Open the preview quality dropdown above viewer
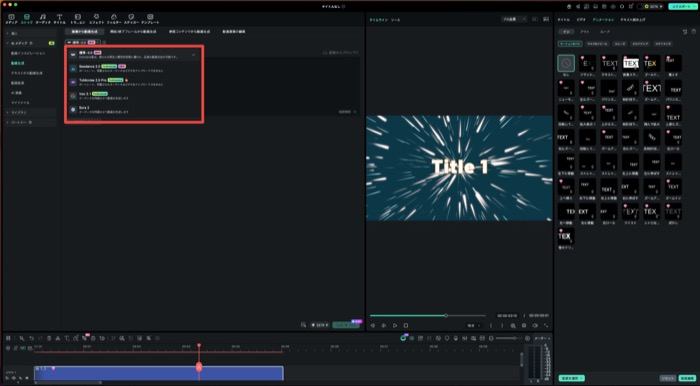The height and width of the screenshot is (386, 700). tap(514, 20)
